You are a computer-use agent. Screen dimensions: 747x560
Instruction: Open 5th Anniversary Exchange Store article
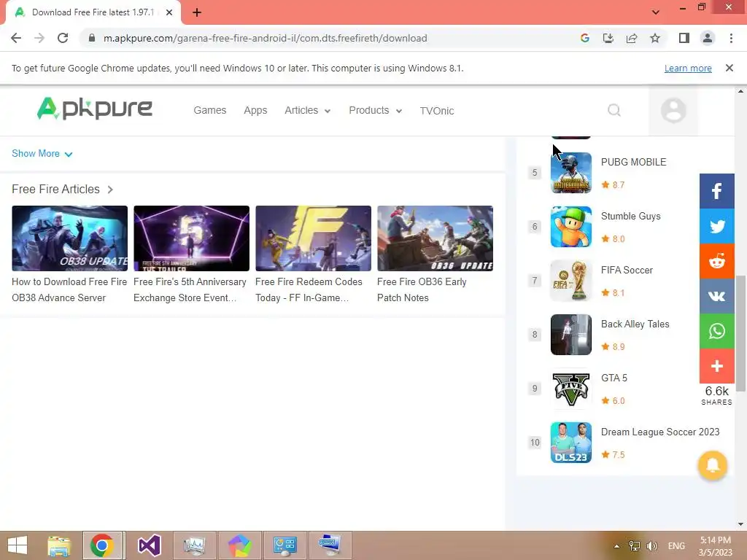tap(190, 289)
